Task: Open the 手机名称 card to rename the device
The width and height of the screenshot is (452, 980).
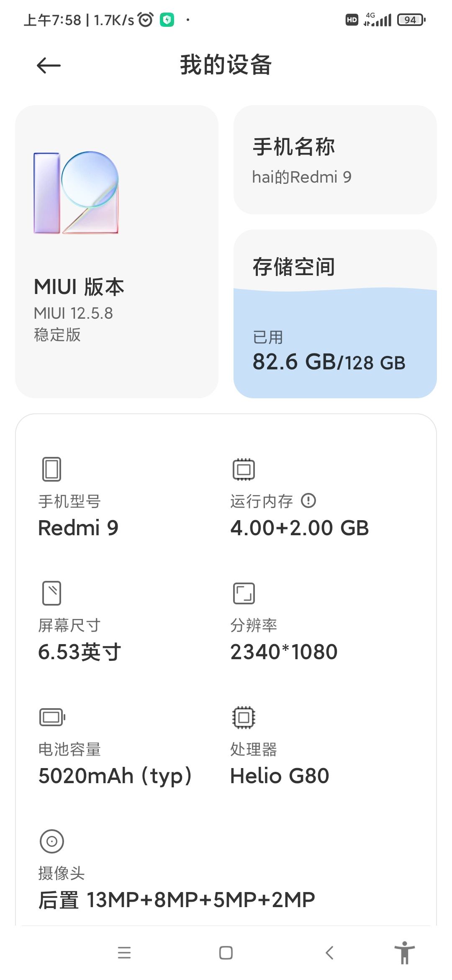Action: [335, 160]
